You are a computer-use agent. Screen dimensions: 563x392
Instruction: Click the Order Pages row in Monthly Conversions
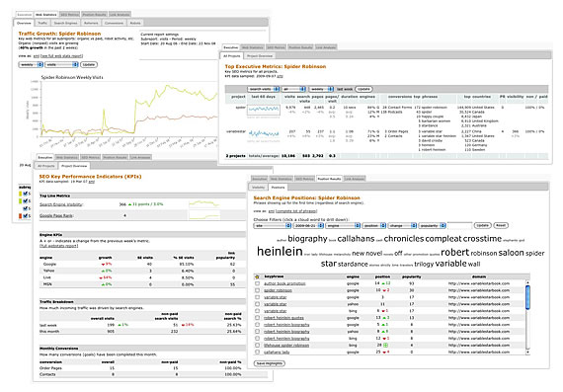pyautogui.click(x=142, y=368)
